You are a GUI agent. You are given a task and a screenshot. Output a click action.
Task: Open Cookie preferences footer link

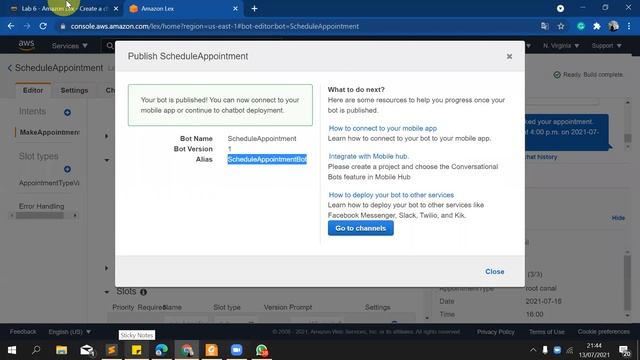603,332
